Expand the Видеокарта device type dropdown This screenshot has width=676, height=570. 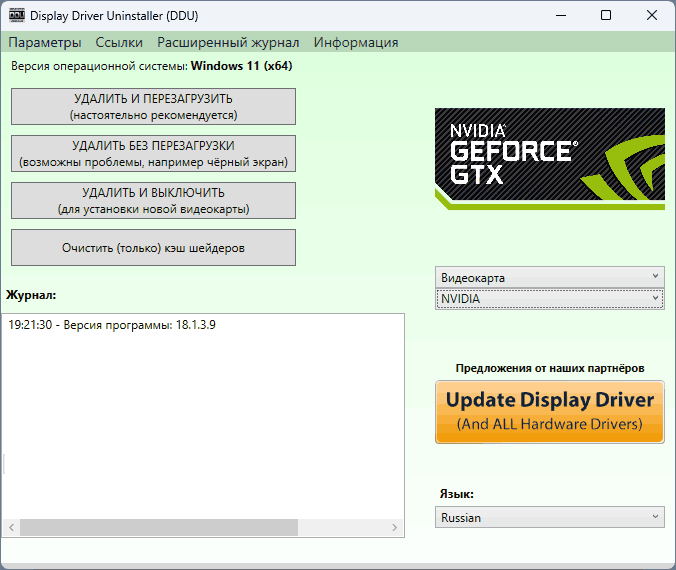tap(550, 277)
